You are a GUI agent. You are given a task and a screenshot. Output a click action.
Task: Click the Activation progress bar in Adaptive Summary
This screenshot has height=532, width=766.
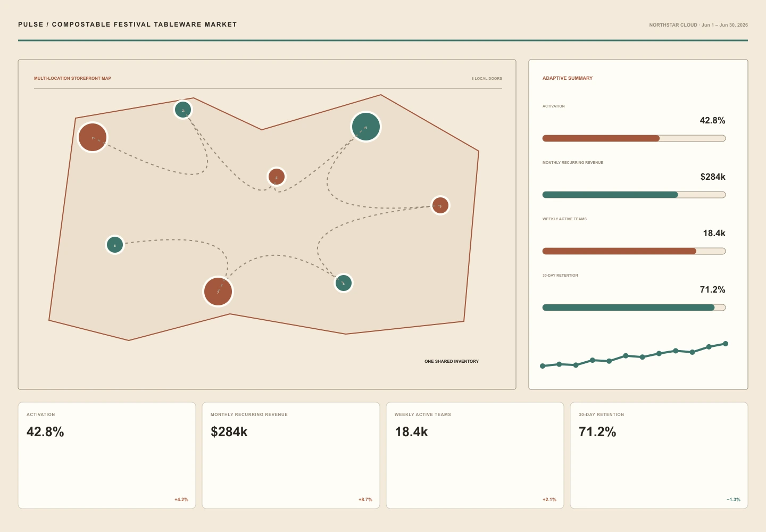tap(634, 138)
